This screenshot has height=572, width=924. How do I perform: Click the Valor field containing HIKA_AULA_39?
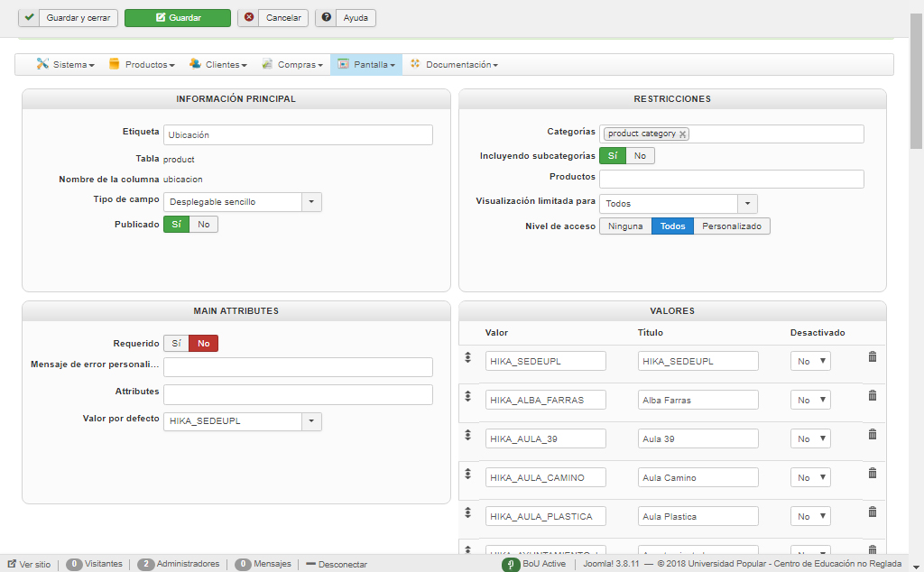pyautogui.click(x=546, y=438)
